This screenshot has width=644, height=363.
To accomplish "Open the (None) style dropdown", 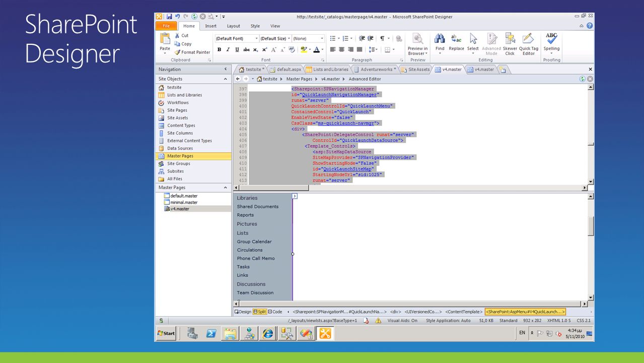I will click(322, 38).
